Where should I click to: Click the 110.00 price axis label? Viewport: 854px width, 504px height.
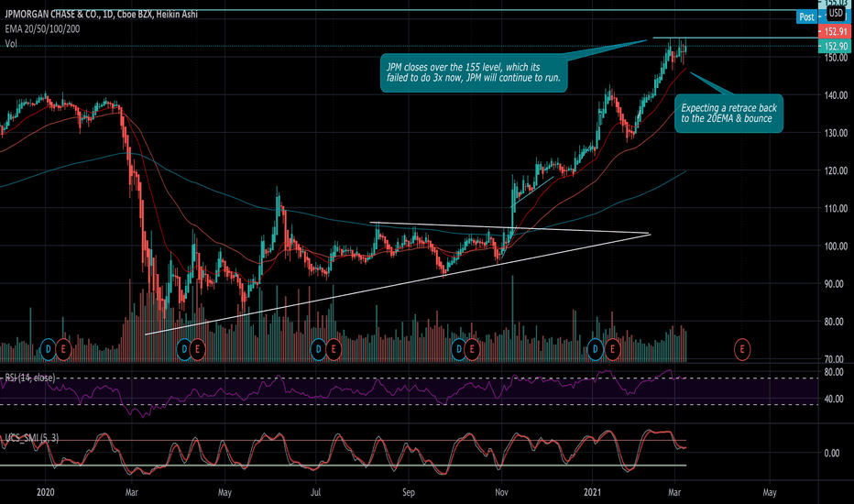click(836, 208)
